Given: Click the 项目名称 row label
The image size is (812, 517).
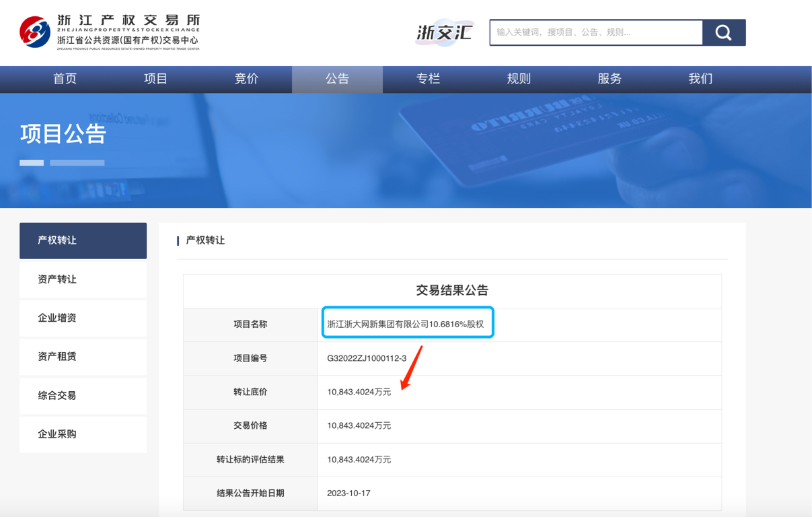Looking at the screenshot, I should 250,324.
